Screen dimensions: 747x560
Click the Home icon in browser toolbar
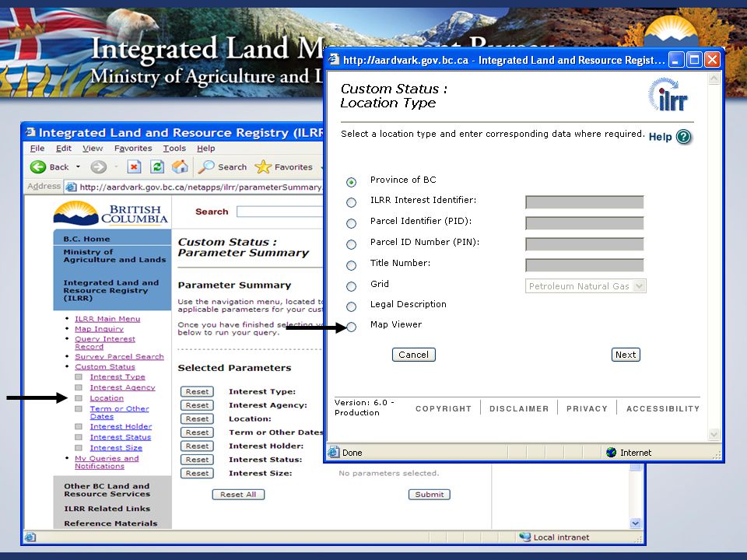click(x=180, y=167)
